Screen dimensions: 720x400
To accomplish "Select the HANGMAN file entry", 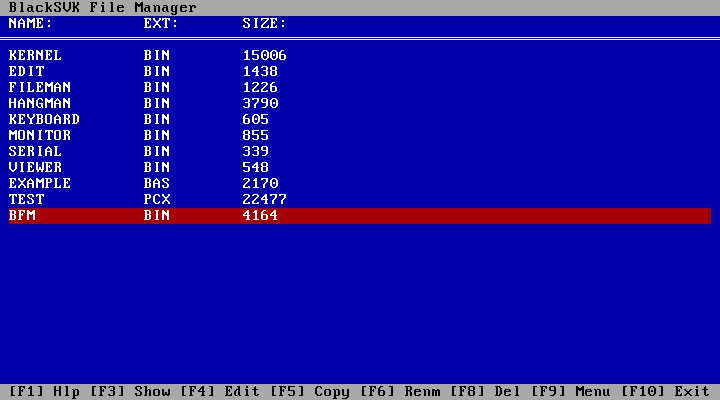I will (x=360, y=103).
